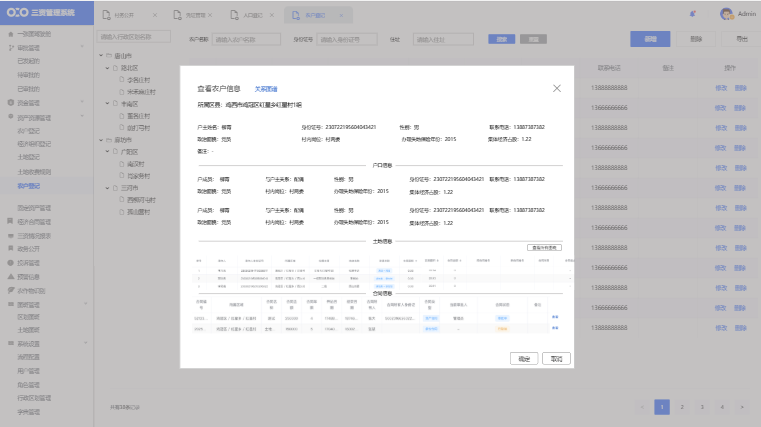This screenshot has width=761, height=427.
Task: Click the theme icon left of Admin avatar
Action: tap(694, 14)
